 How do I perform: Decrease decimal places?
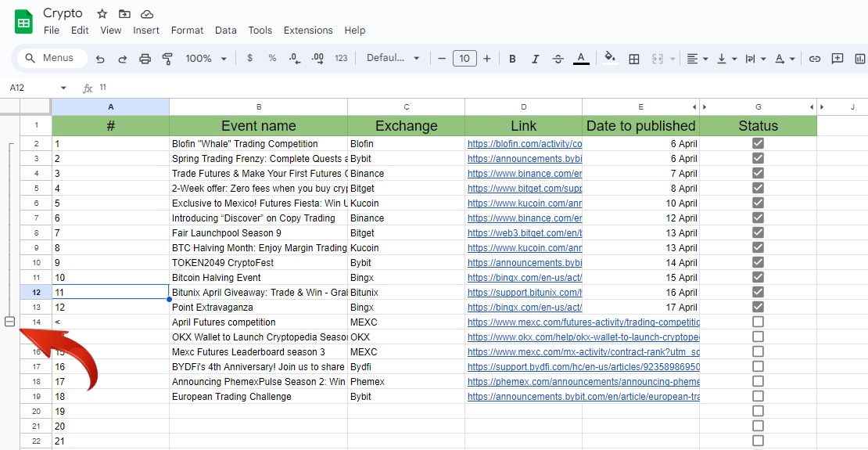click(x=295, y=59)
